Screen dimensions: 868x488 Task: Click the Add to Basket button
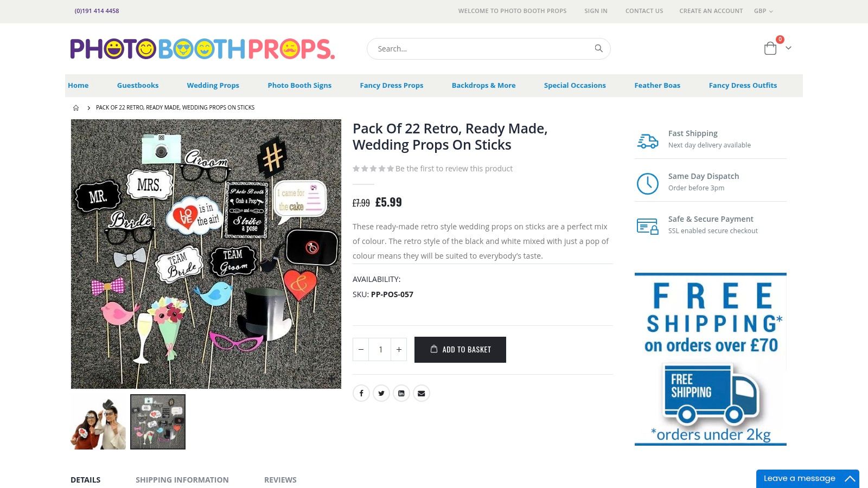tap(460, 350)
